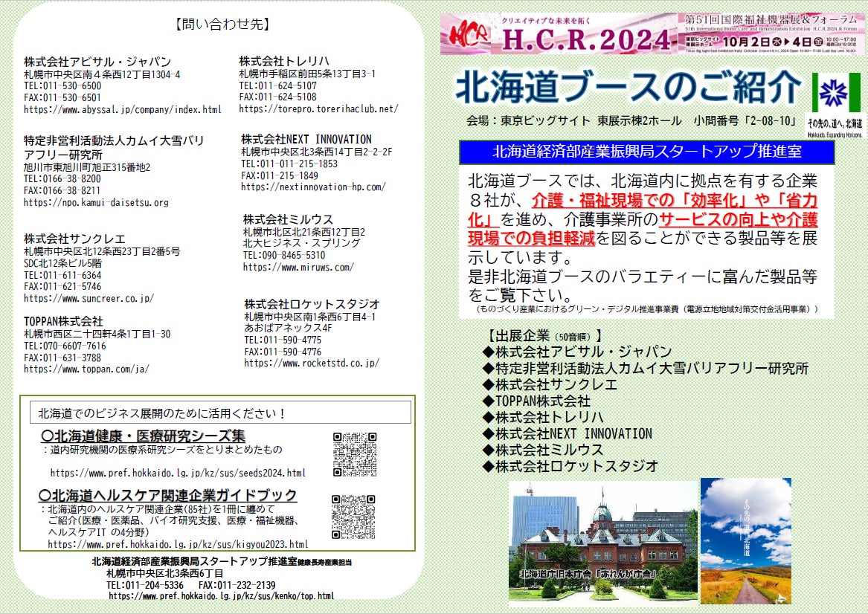Open the www.toppan.com/ja/ URL
This screenshot has width=868, height=614.
point(86,369)
